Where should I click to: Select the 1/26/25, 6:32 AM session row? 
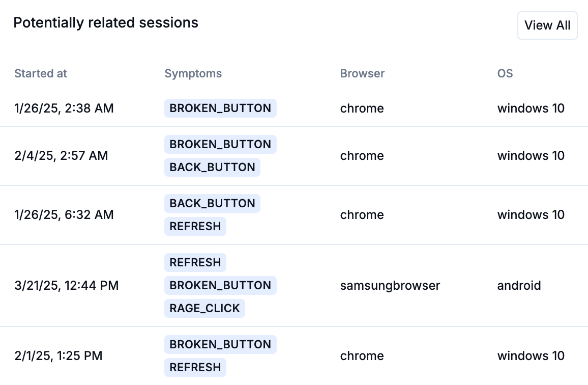coord(64,214)
